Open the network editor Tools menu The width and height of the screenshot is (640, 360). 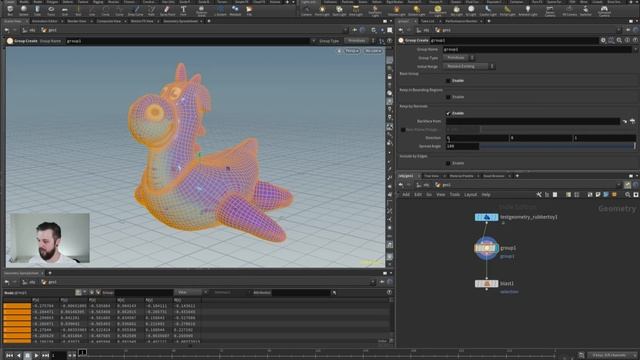click(454, 195)
